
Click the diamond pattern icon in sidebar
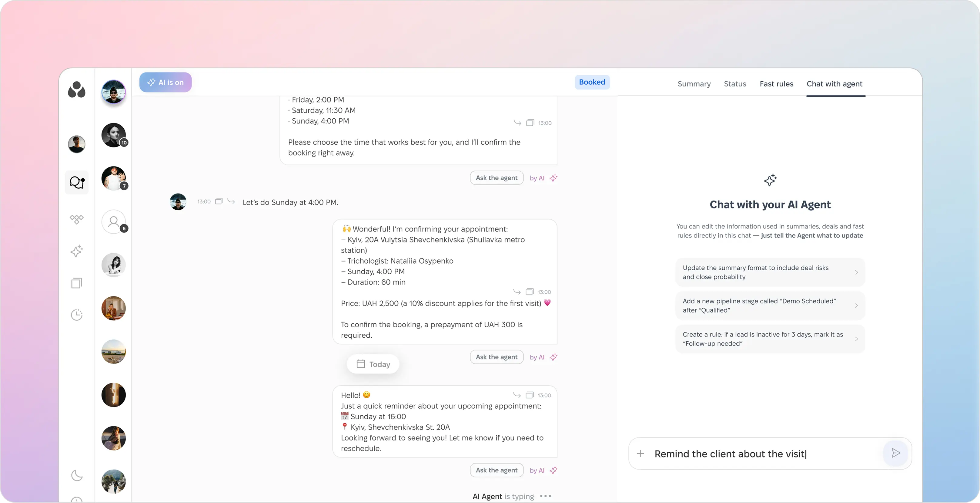(x=77, y=219)
